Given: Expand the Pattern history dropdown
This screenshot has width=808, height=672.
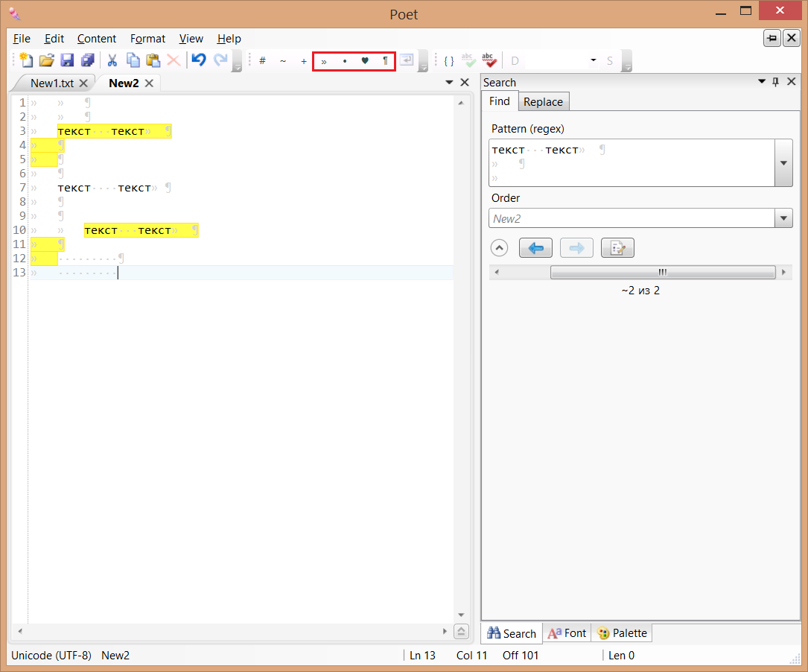Looking at the screenshot, I should [783, 163].
